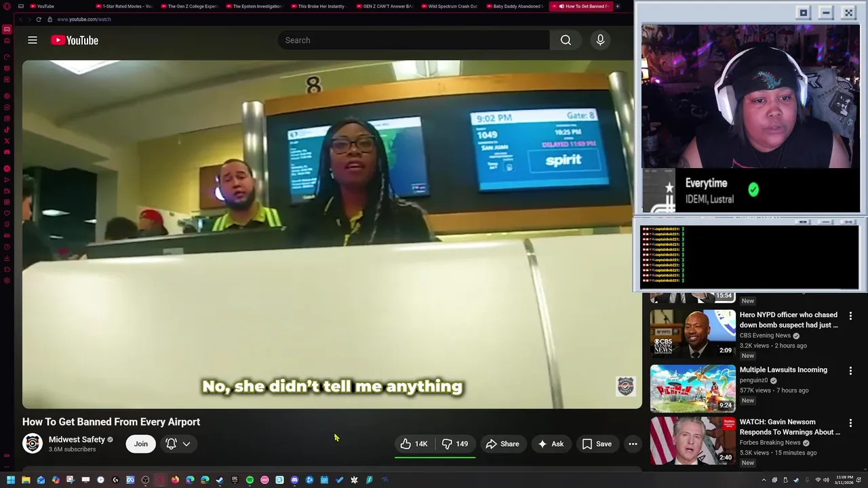The width and height of the screenshot is (868, 488).
Task: Click the video player to pause
Action: 332,234
